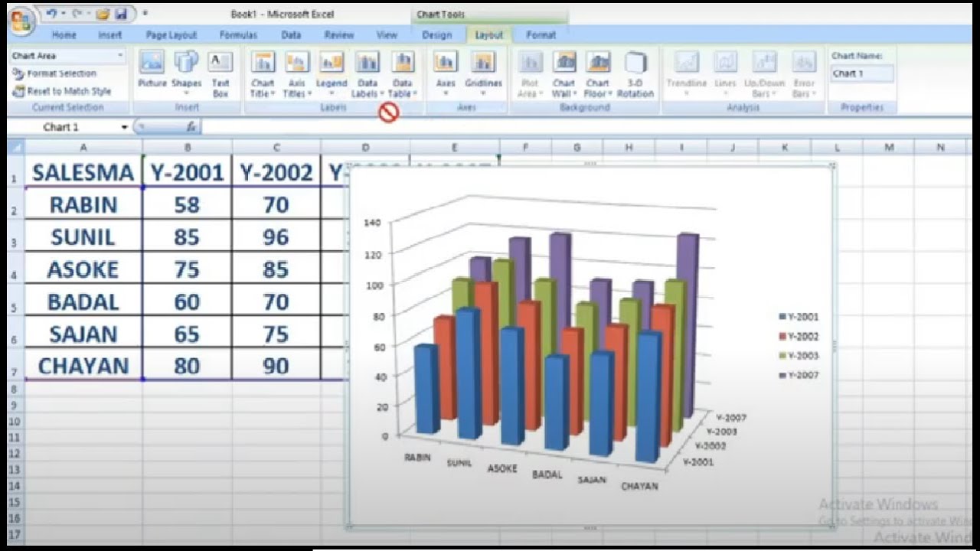Screen dimensions: 980x551
Task: Switch to the Home tab
Action: (x=64, y=35)
